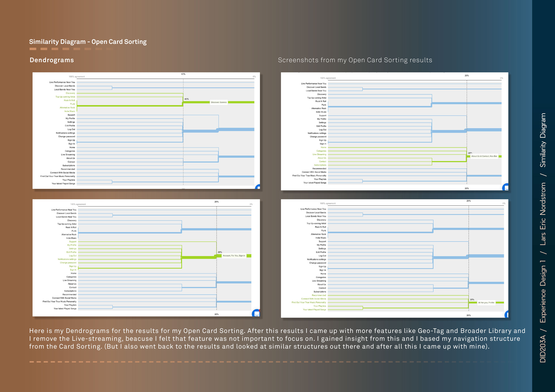Click the green 'Alternative Rock' label
The height and width of the screenshot is (392, 555).
pos(67,108)
